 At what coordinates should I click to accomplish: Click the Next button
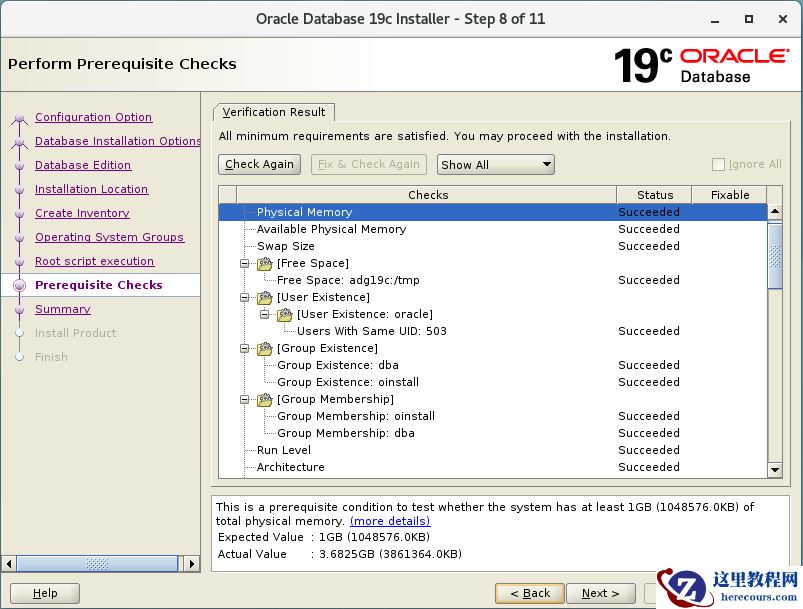601,593
